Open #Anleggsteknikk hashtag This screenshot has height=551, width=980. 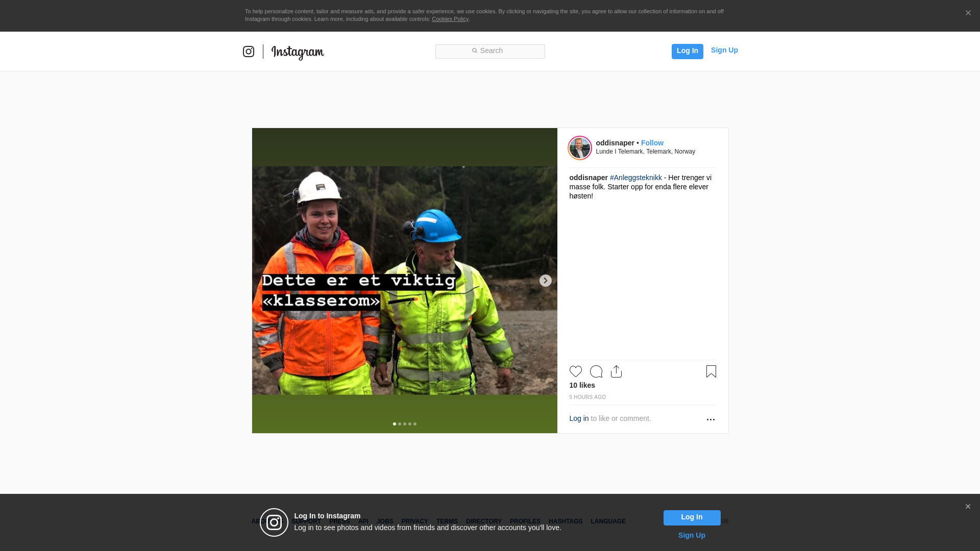635,178
